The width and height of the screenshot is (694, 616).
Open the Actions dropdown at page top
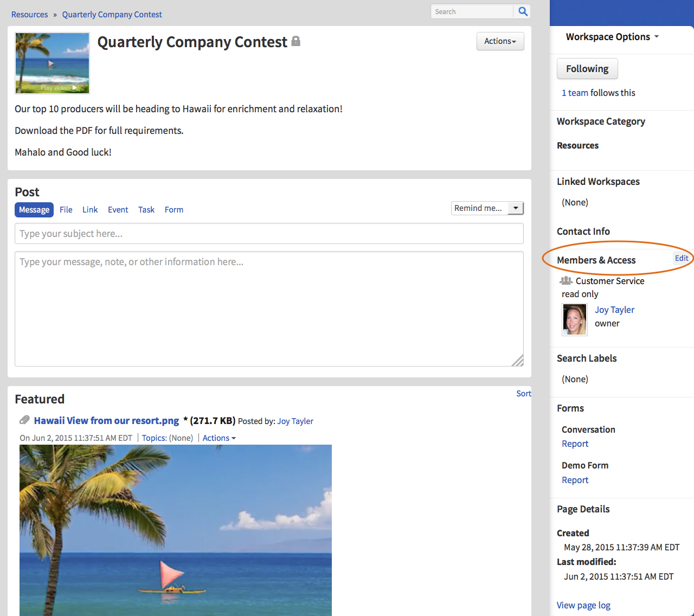point(500,41)
